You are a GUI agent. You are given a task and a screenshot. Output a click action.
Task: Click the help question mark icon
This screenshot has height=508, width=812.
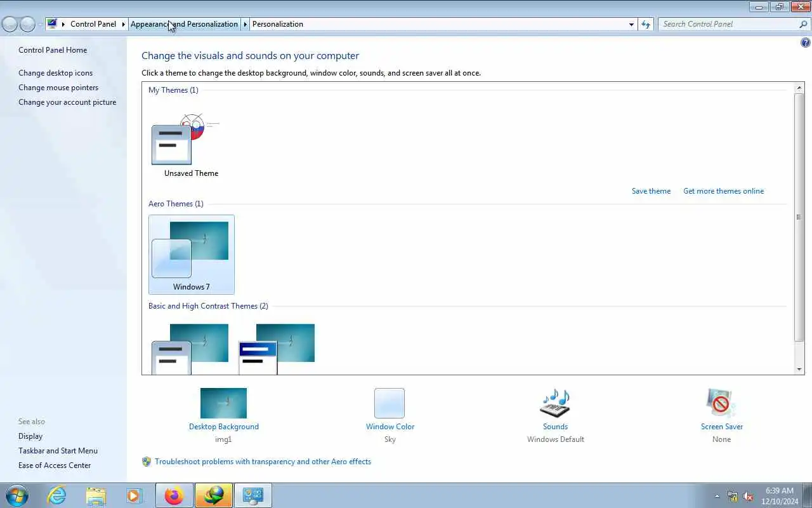pyautogui.click(x=805, y=43)
